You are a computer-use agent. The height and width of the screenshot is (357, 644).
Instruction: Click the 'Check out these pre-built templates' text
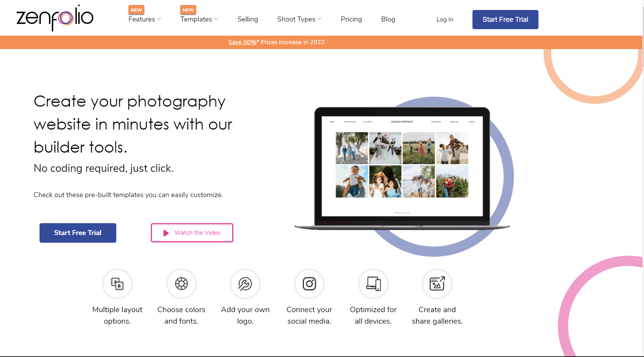(x=128, y=195)
